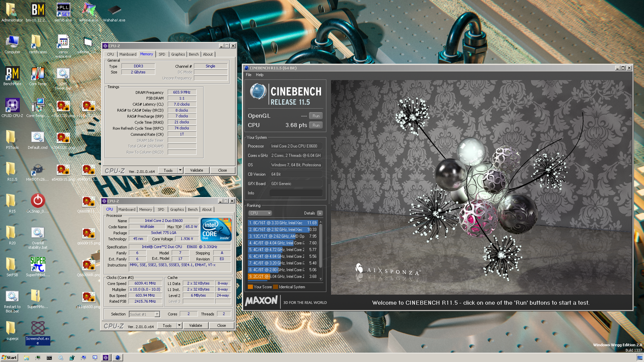Click the orange Your Score color swatch
Screen dimensions: 644x362
250,287
